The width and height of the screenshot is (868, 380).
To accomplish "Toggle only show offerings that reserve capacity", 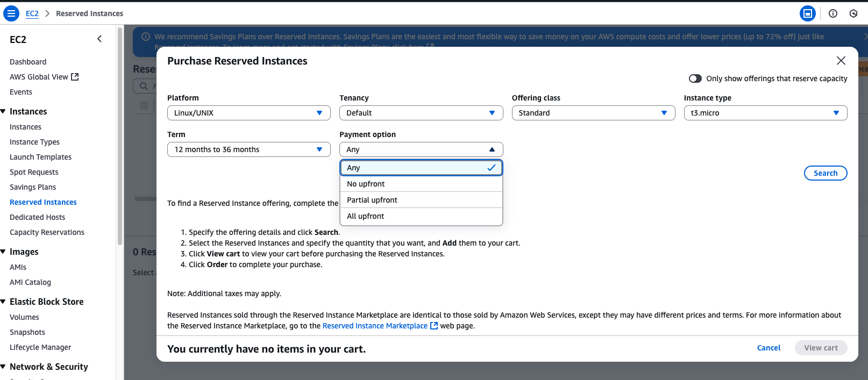I will point(695,78).
